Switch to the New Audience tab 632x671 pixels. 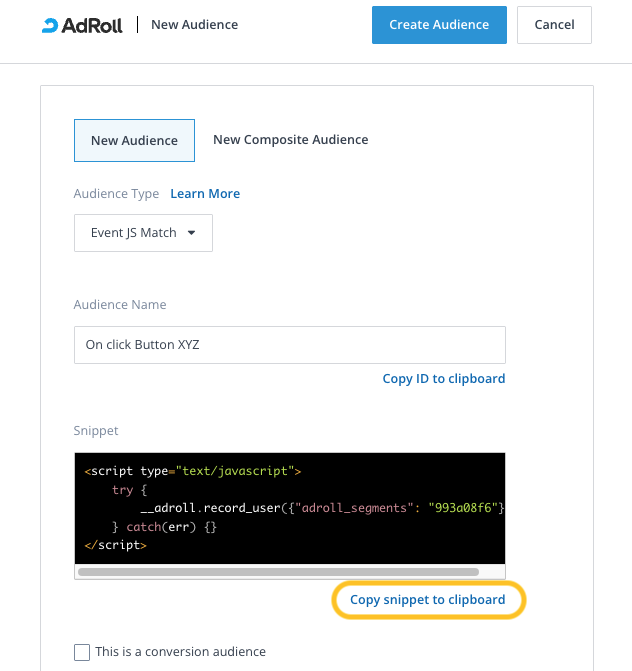tap(134, 141)
